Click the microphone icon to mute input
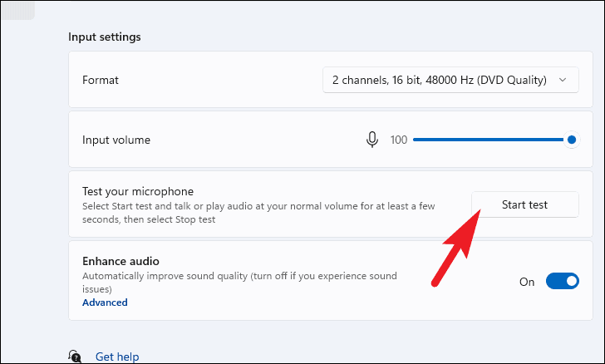Viewport: 605px width, 364px height. pyautogui.click(x=372, y=140)
